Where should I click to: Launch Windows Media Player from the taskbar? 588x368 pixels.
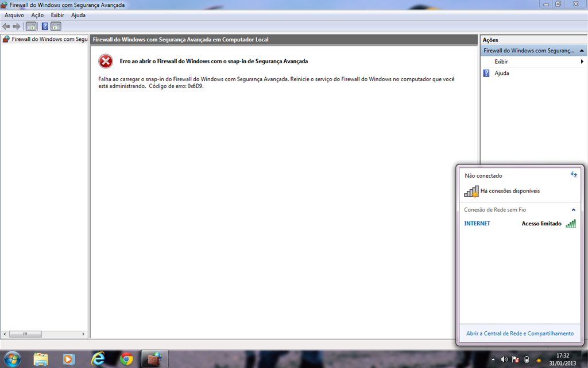click(69, 359)
